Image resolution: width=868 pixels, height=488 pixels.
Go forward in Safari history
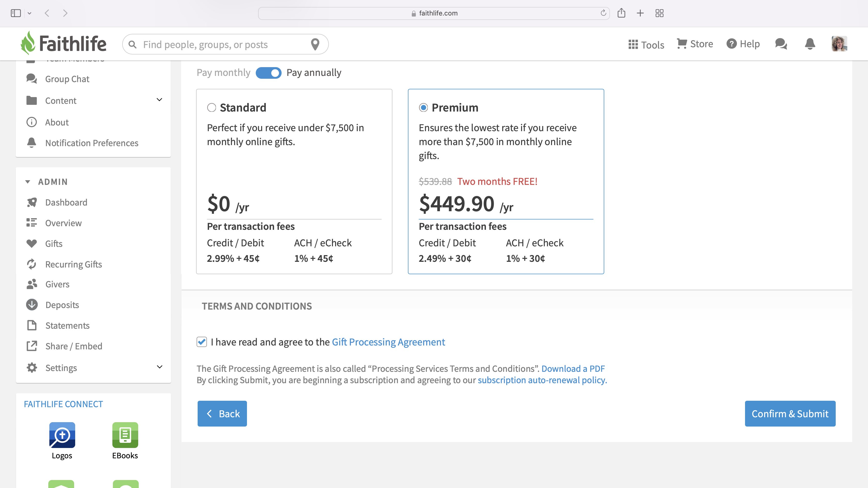click(65, 13)
